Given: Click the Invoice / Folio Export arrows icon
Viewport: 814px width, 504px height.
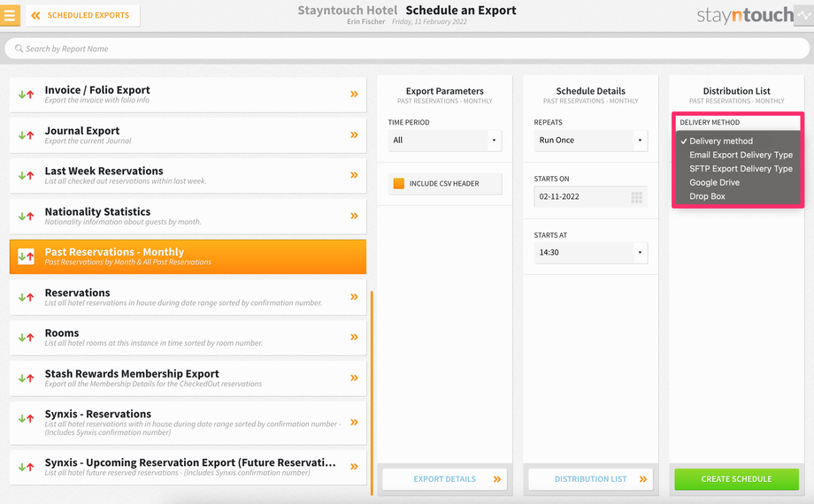Looking at the screenshot, I should [x=26, y=95].
